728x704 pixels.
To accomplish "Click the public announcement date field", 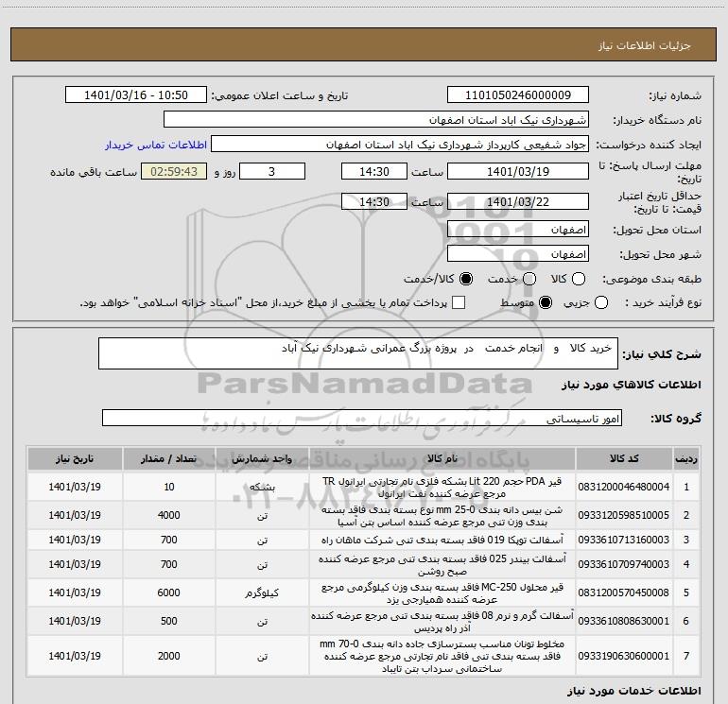I will point(136,95).
